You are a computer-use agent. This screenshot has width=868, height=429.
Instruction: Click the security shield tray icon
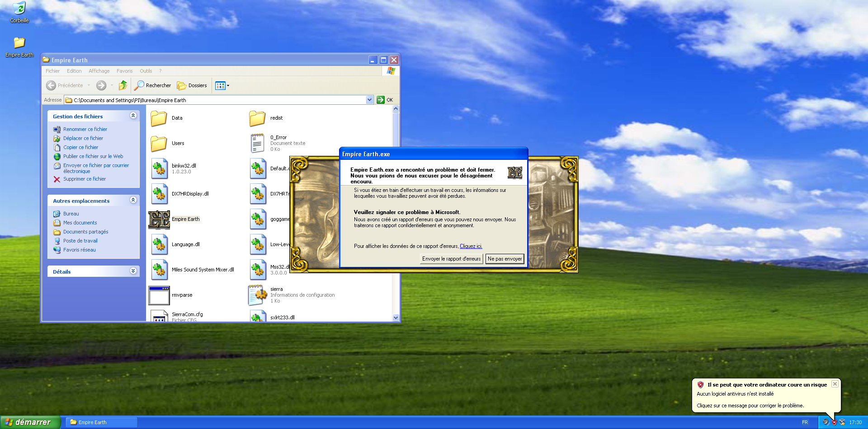click(x=834, y=422)
